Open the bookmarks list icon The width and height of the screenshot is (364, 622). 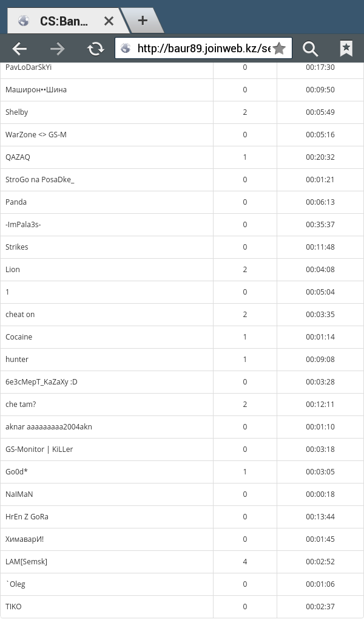(346, 49)
